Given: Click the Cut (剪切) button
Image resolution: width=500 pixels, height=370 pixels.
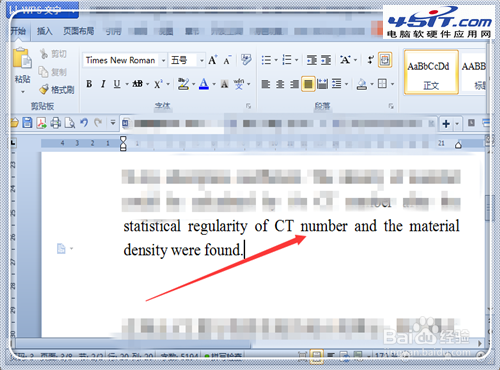Looking at the screenshot, I should tap(53, 54).
